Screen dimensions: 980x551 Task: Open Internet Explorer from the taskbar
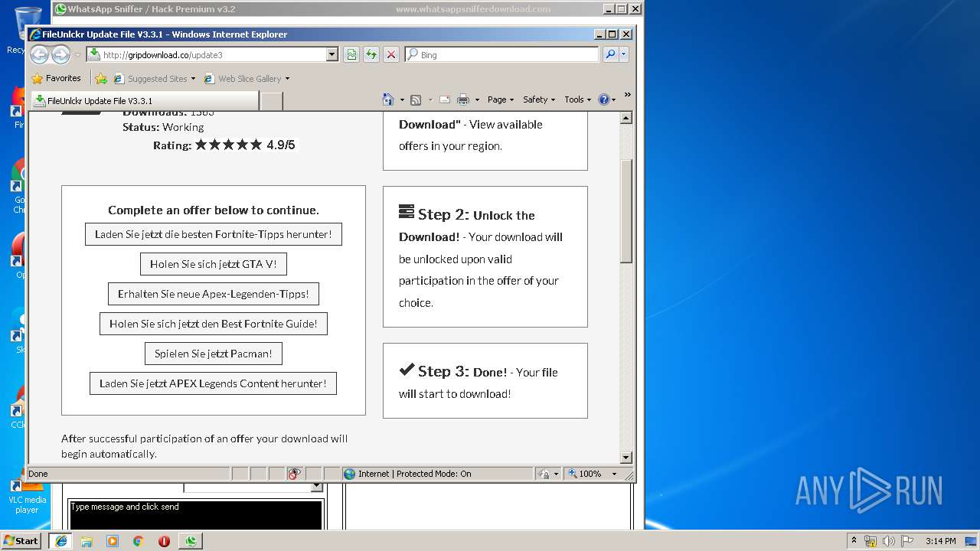pos(61,541)
